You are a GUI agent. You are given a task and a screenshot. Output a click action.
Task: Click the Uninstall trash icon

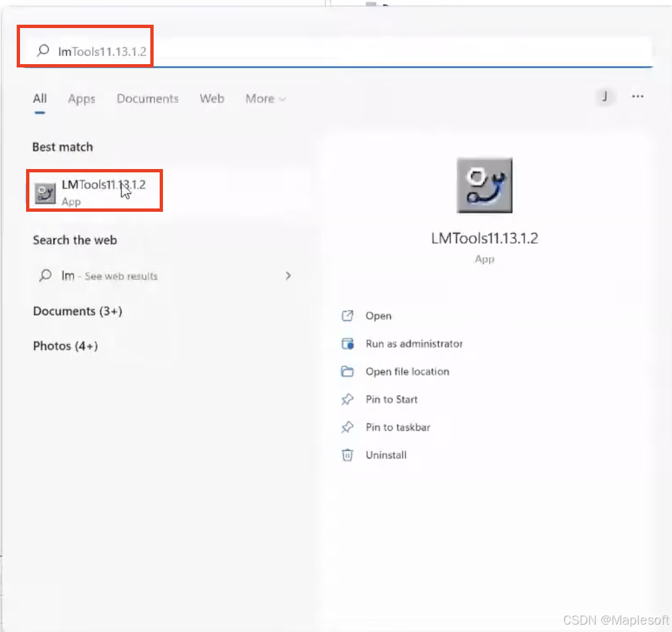click(347, 455)
